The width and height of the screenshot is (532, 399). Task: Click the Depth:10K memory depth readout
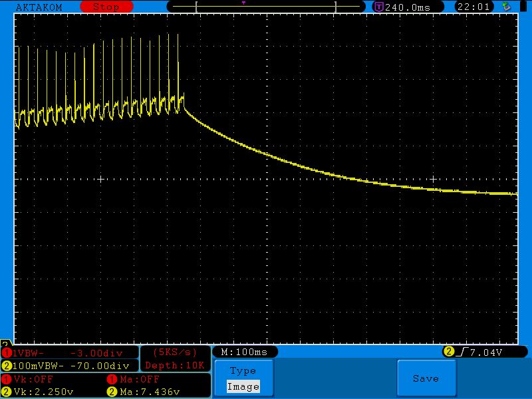pyautogui.click(x=175, y=365)
